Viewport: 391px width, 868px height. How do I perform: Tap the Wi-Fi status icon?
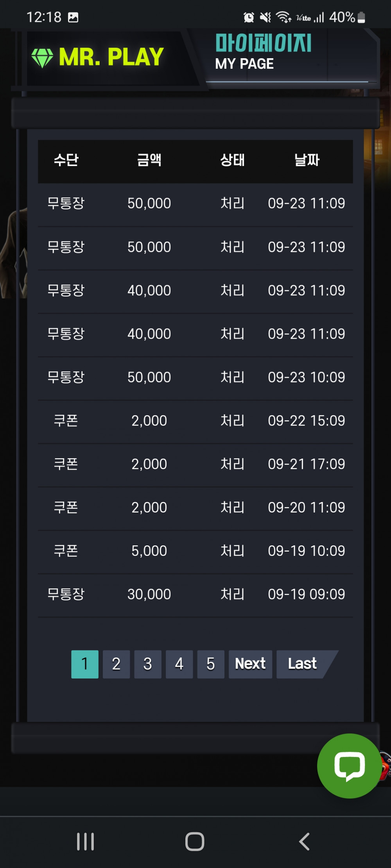pyautogui.click(x=283, y=17)
